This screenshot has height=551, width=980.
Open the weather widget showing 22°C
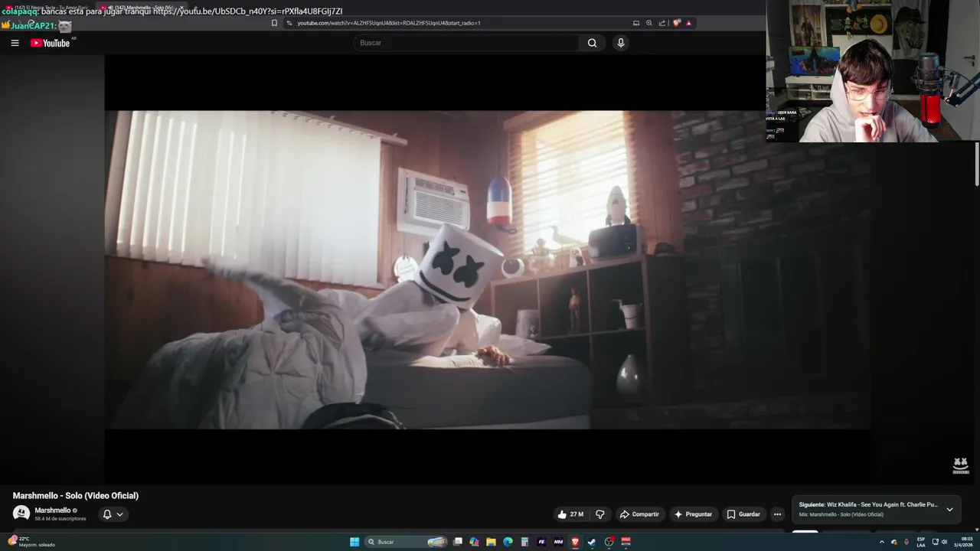32,542
